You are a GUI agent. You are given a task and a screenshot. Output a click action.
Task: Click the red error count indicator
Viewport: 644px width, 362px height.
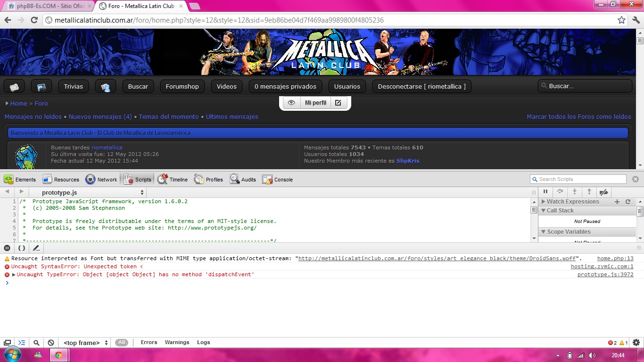point(612,343)
